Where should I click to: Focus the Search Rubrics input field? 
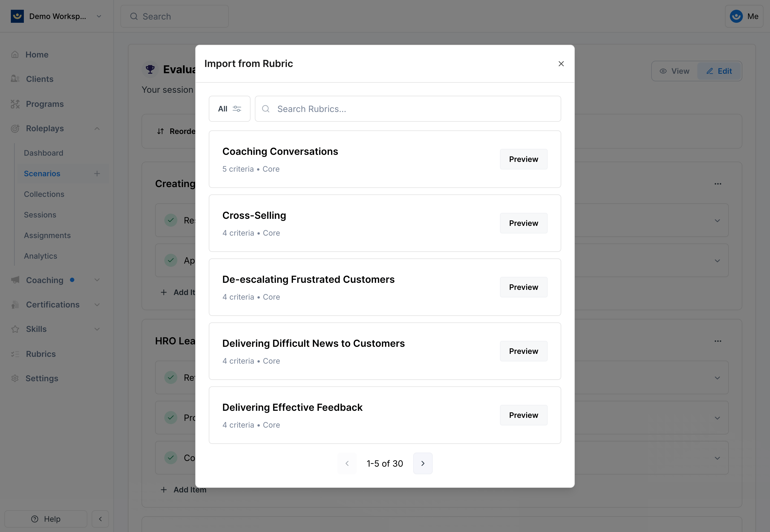tap(408, 109)
